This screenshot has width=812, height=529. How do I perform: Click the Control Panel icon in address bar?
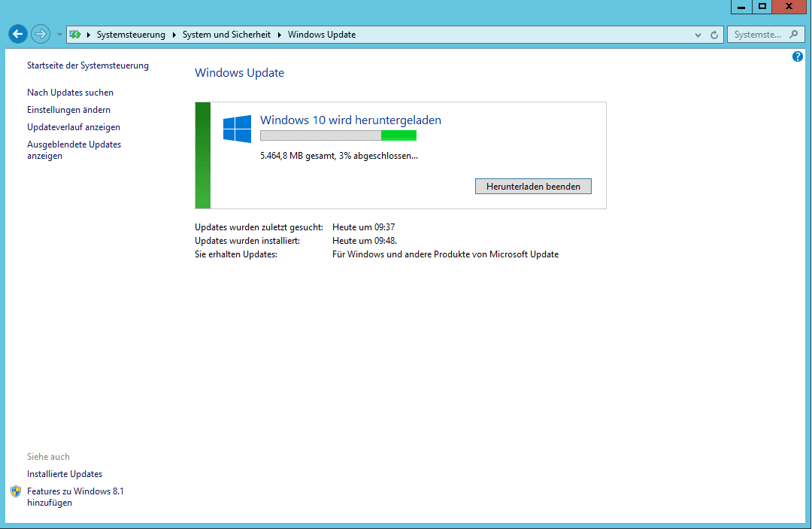(x=76, y=35)
